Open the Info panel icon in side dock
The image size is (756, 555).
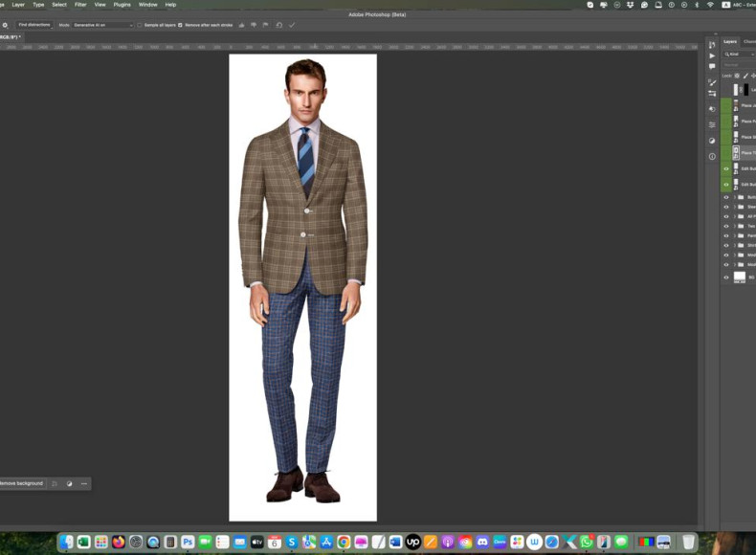click(712, 156)
